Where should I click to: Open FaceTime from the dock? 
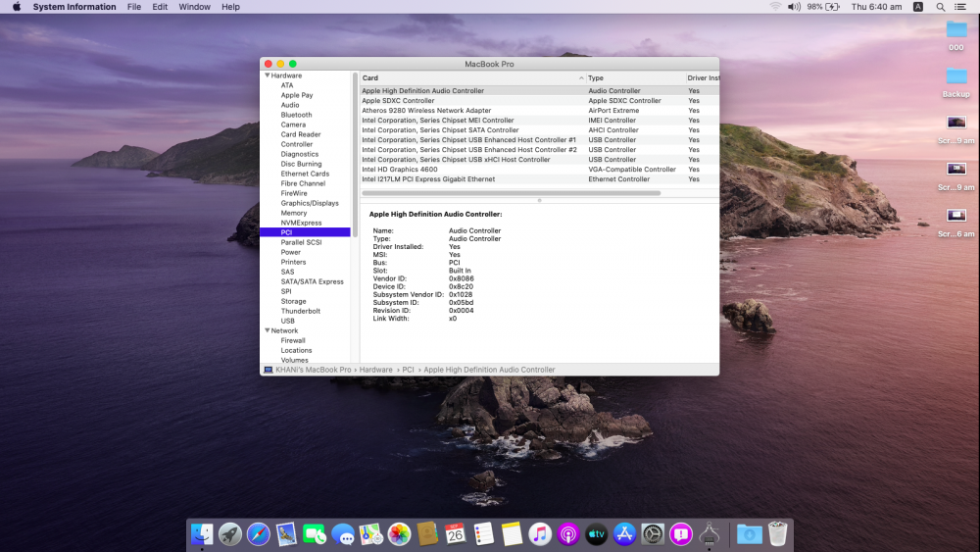pos(315,534)
